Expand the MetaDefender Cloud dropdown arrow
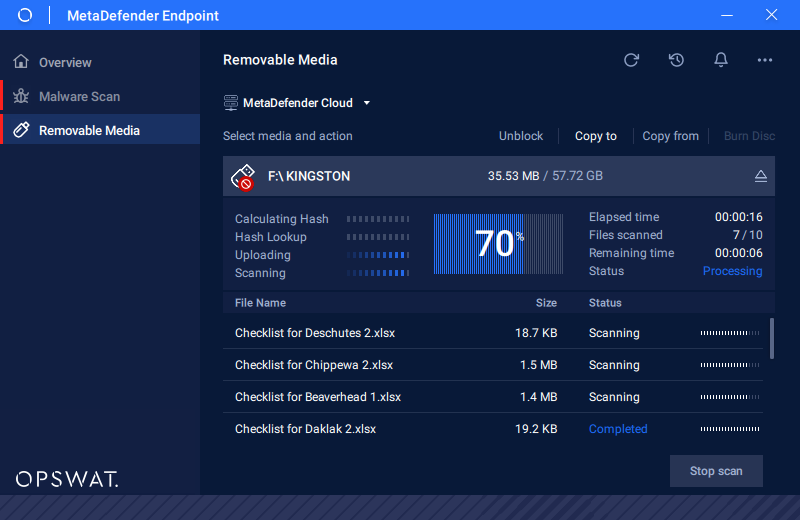This screenshot has height=520, width=800. pos(366,103)
